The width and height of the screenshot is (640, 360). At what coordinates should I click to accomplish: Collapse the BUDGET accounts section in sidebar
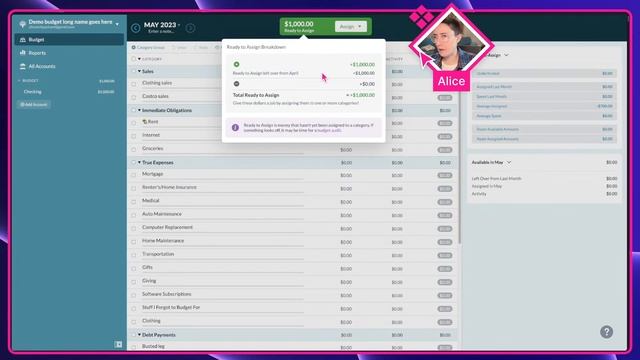[x=19, y=80]
